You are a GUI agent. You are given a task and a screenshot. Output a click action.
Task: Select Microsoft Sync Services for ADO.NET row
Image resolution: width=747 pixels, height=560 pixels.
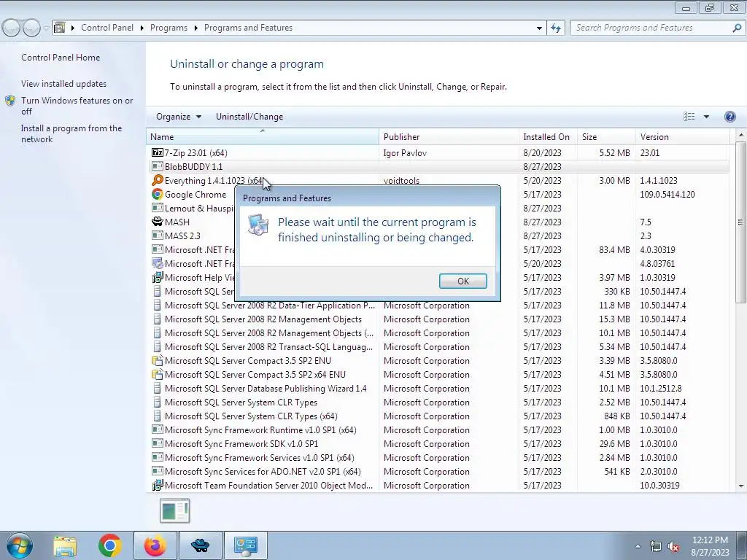point(438,472)
